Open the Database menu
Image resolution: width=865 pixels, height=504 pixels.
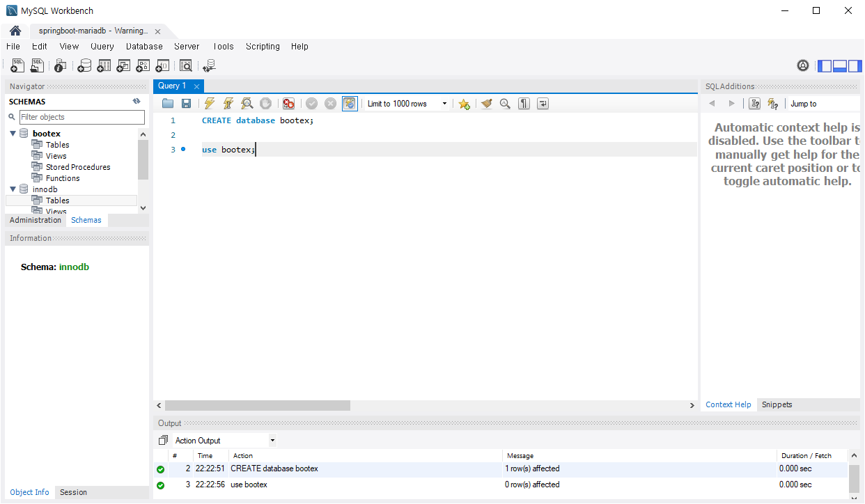pyautogui.click(x=144, y=47)
